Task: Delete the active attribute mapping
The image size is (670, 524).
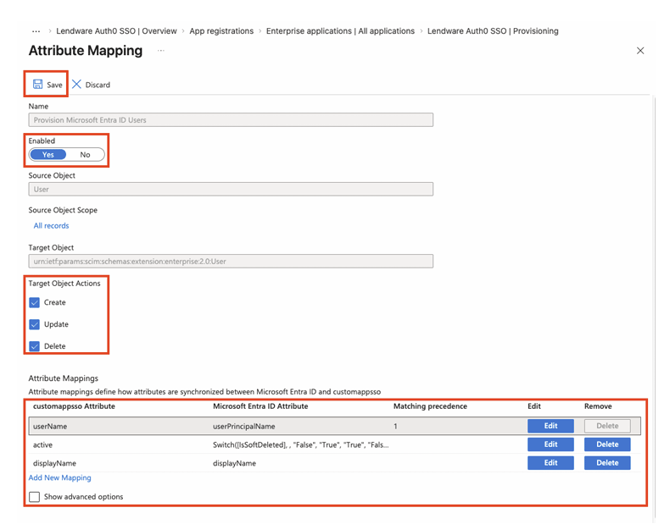Action: pyautogui.click(x=607, y=444)
